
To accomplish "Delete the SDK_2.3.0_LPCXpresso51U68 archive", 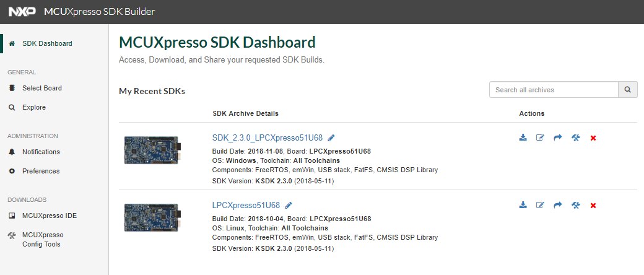I will point(593,137).
